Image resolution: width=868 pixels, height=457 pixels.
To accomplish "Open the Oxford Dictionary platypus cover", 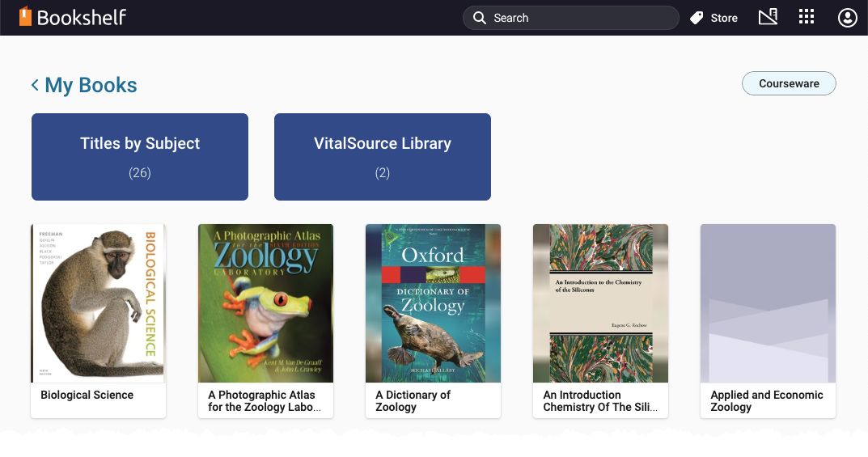I will point(433,303).
